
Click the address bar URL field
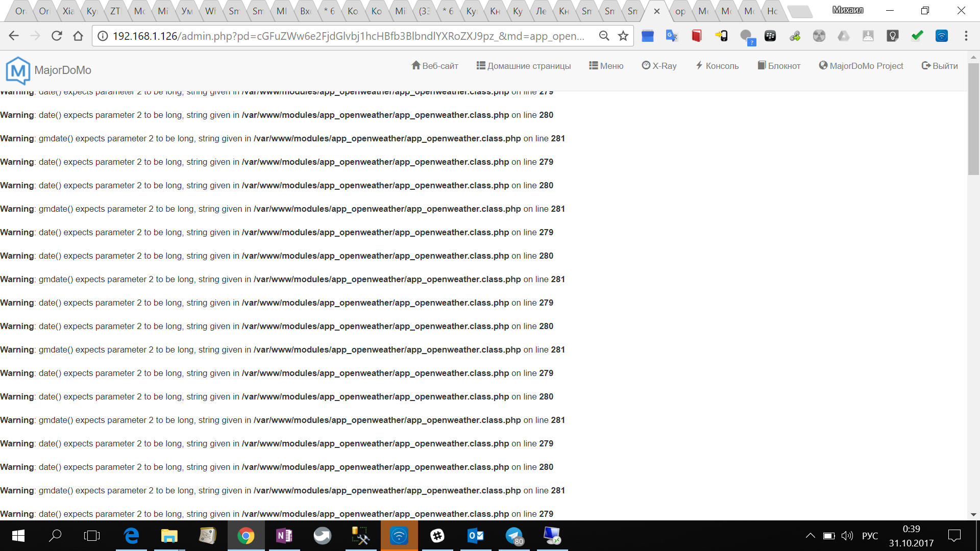click(x=347, y=36)
